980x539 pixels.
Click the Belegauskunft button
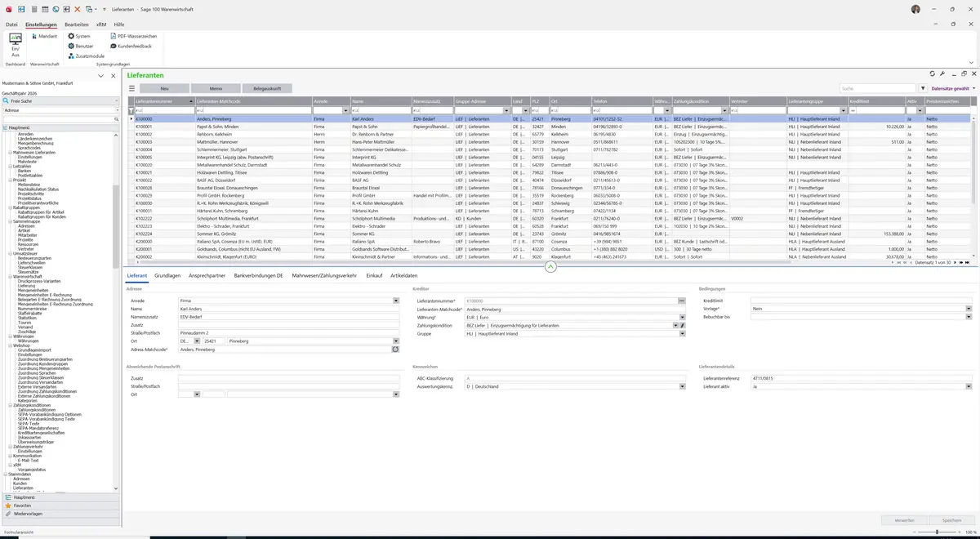coord(267,88)
